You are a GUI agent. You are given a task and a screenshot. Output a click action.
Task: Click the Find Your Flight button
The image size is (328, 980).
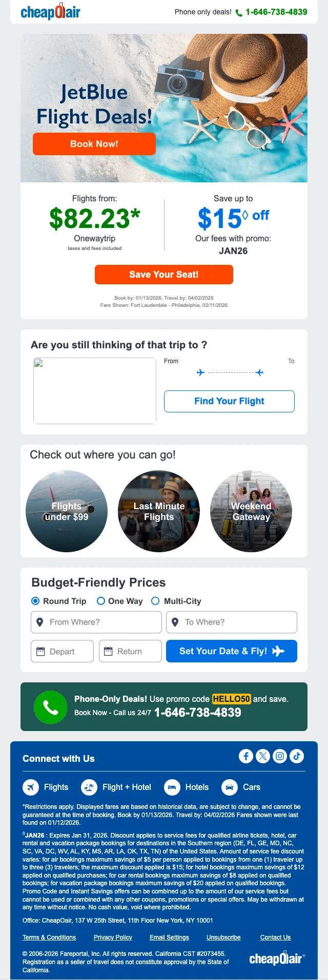click(229, 401)
